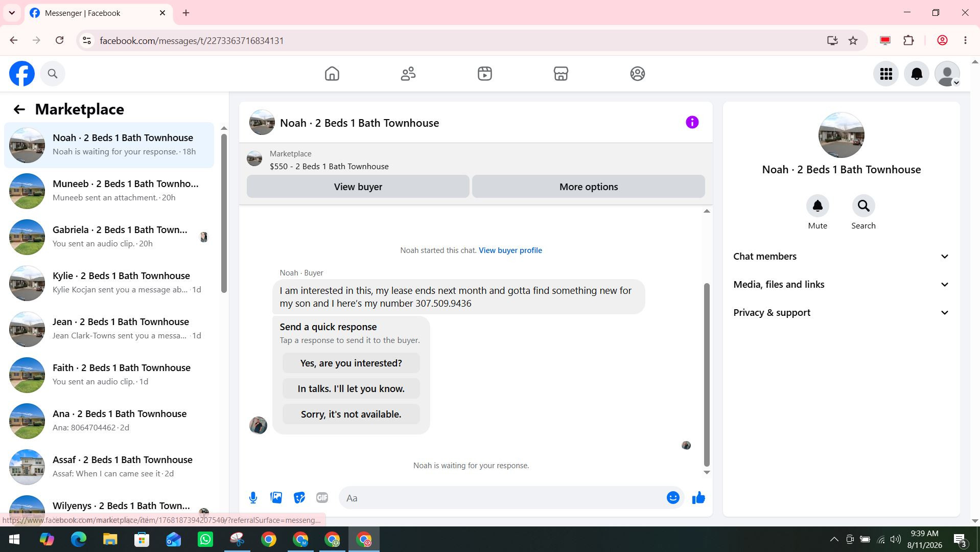Open File Explorer from the taskbar
This screenshot has height=552, width=980.
(x=110, y=540)
